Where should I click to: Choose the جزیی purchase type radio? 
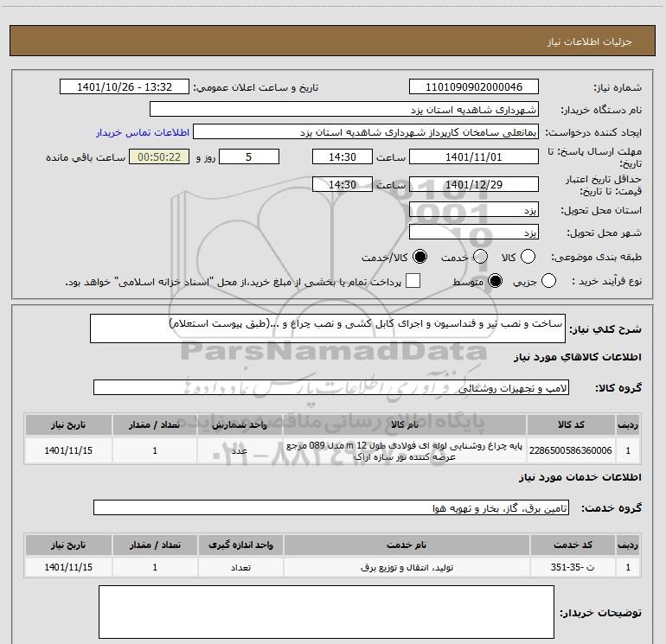click(548, 281)
